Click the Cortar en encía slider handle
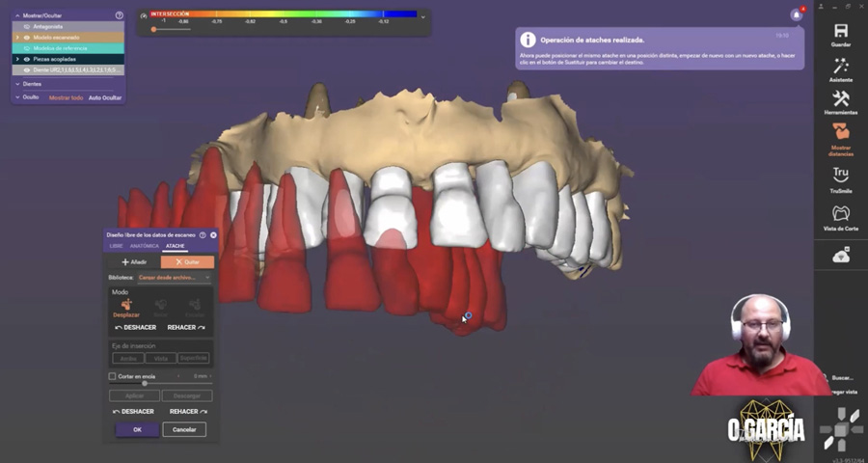The image size is (868, 463). click(x=145, y=383)
